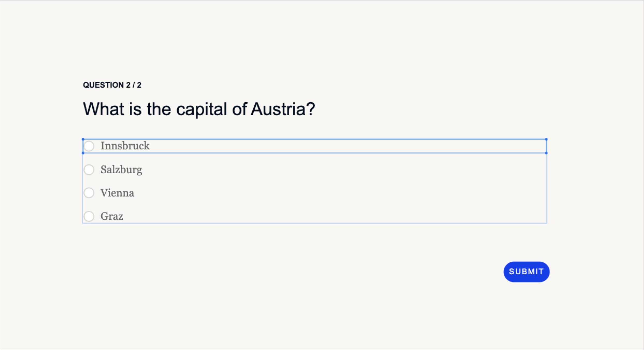Click the Innsbruck answer label text
Image resolution: width=644 pixels, height=350 pixels.
125,146
